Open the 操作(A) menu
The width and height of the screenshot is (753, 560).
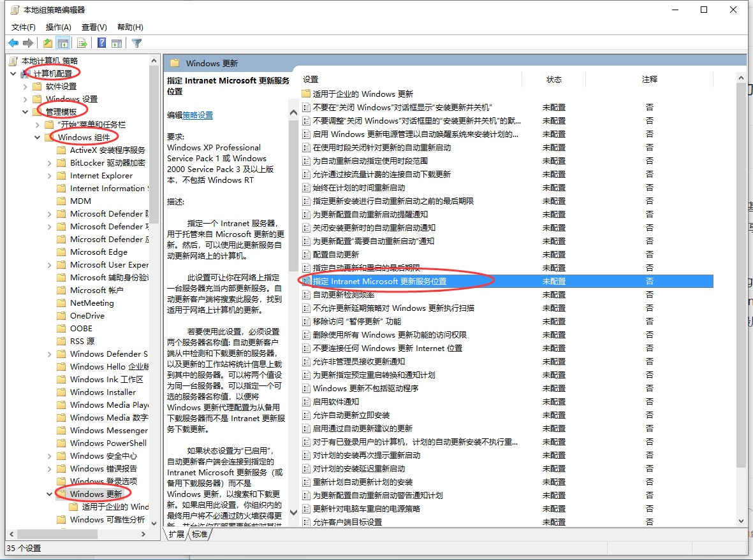point(58,27)
